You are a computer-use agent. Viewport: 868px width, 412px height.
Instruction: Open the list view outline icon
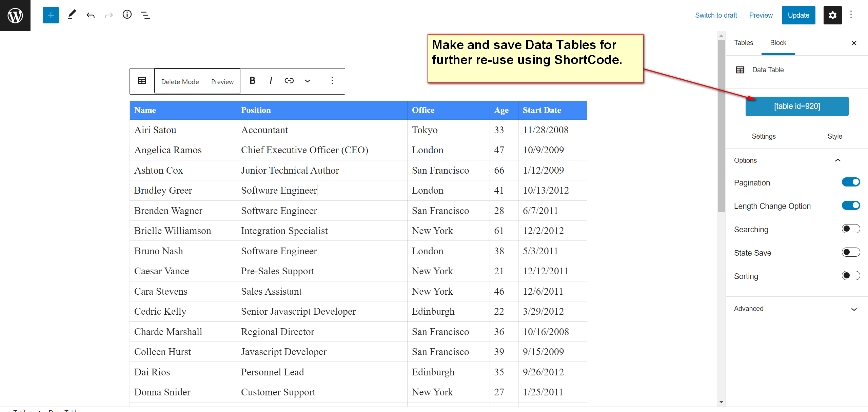145,15
